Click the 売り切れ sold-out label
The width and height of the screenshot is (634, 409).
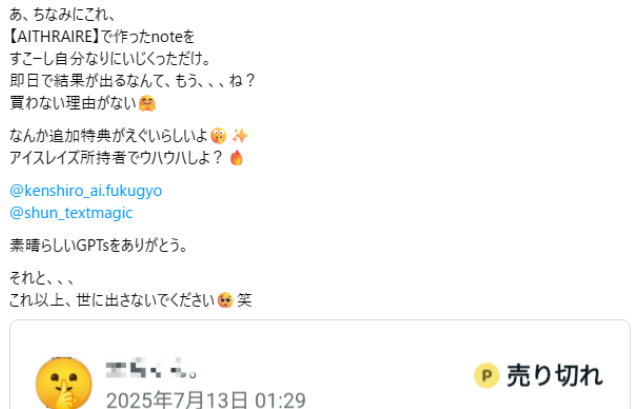pos(555,375)
